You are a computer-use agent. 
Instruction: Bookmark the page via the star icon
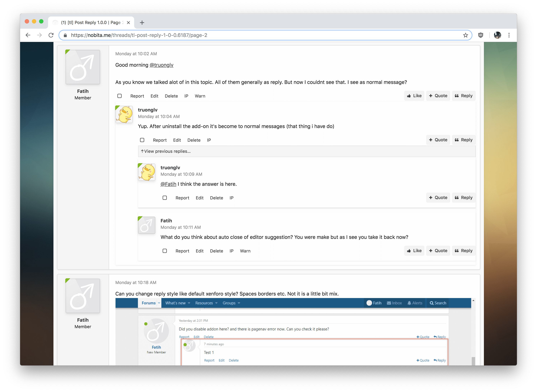click(466, 35)
